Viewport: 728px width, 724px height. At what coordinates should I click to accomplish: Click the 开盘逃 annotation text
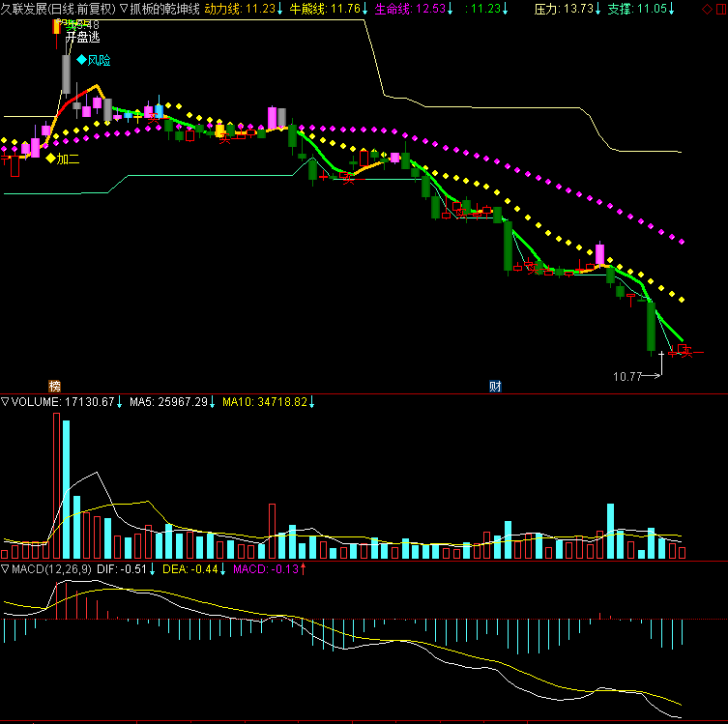[82, 38]
